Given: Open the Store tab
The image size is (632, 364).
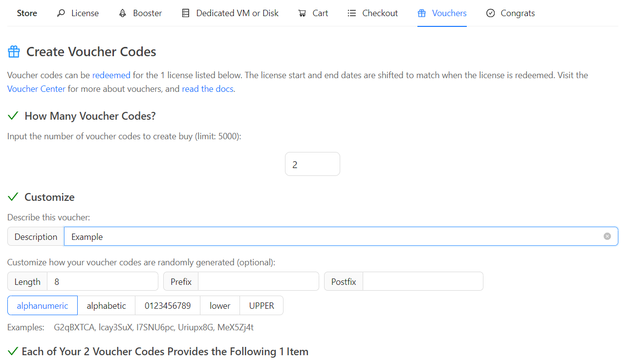Looking at the screenshot, I should (x=27, y=13).
